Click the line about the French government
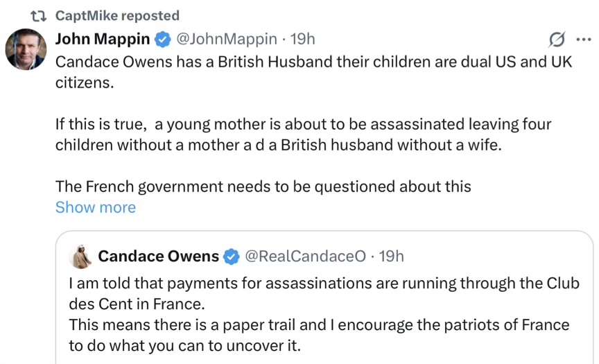Screen dimensions: 599x364 pyautogui.click(x=263, y=186)
